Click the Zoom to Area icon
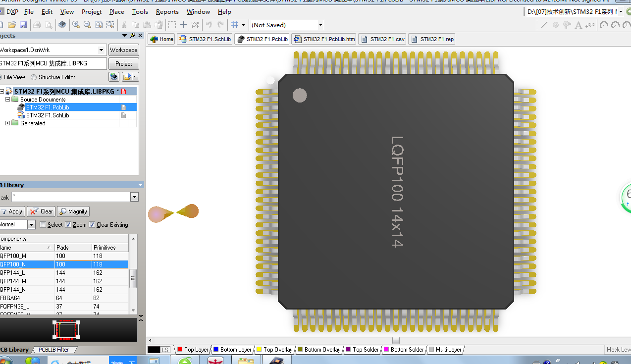 (x=110, y=25)
